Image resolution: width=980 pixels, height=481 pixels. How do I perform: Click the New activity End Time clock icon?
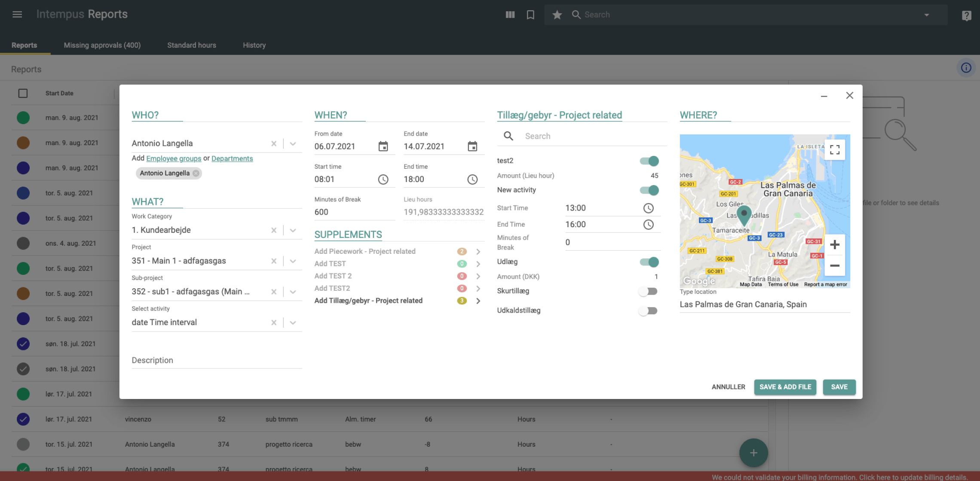point(648,225)
